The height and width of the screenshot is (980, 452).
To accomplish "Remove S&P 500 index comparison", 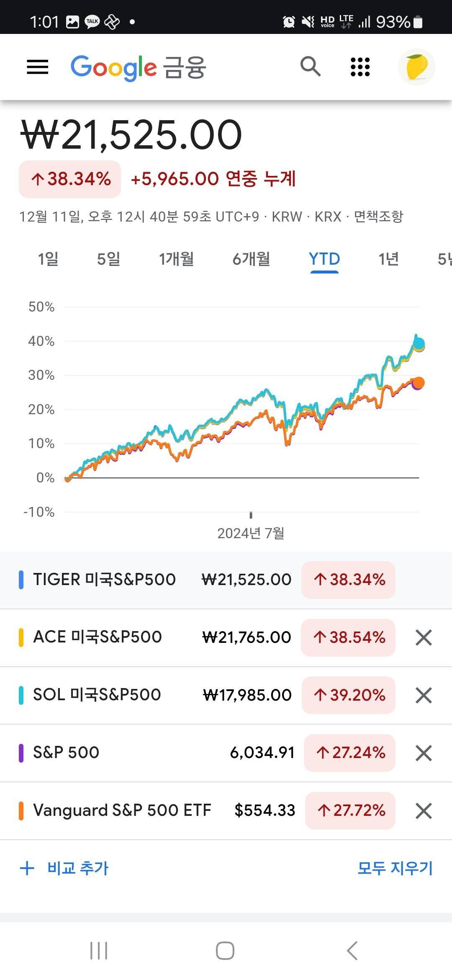I will pos(424,753).
